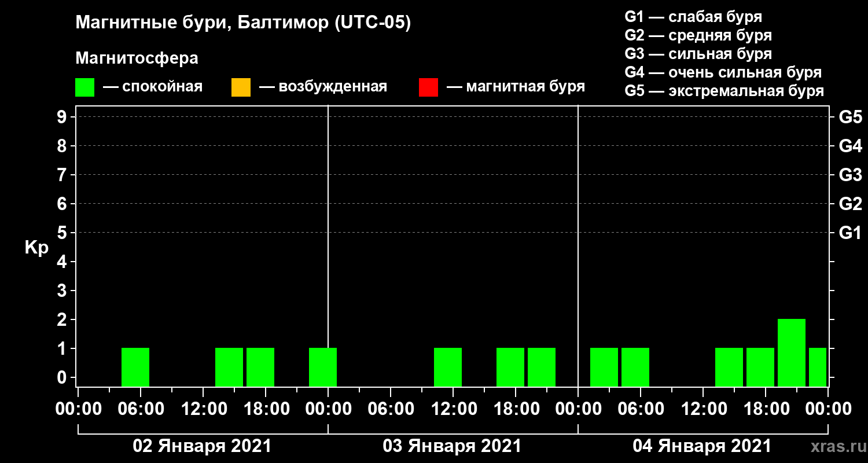868x463 pixels.
Task: Click the '— спокойная' legend label
Action: 153,87
